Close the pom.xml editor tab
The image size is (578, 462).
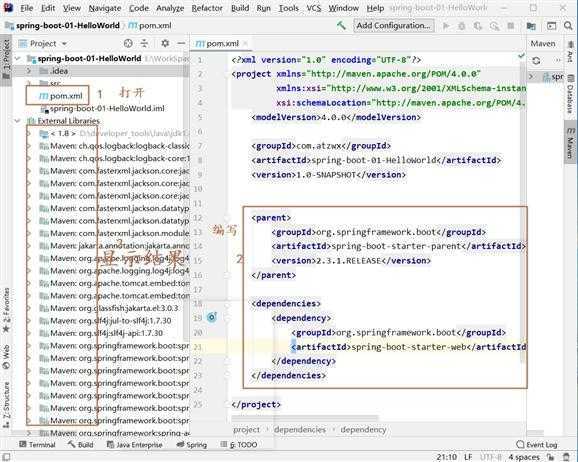tap(246, 44)
